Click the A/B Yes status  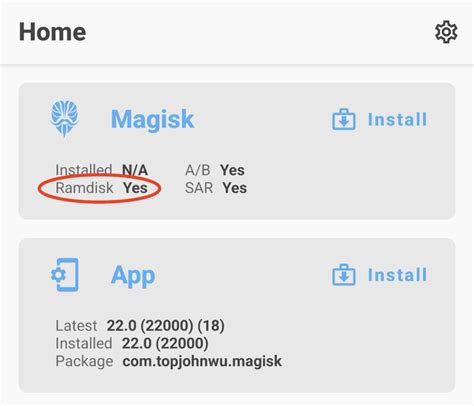click(215, 170)
